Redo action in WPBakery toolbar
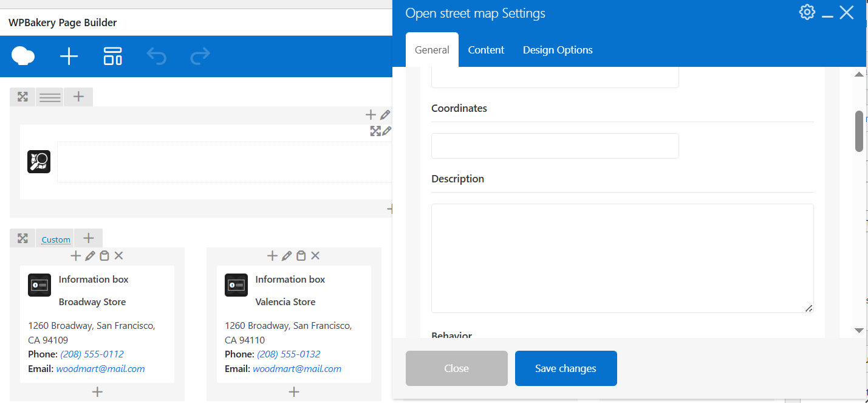868x403 pixels. [200, 56]
